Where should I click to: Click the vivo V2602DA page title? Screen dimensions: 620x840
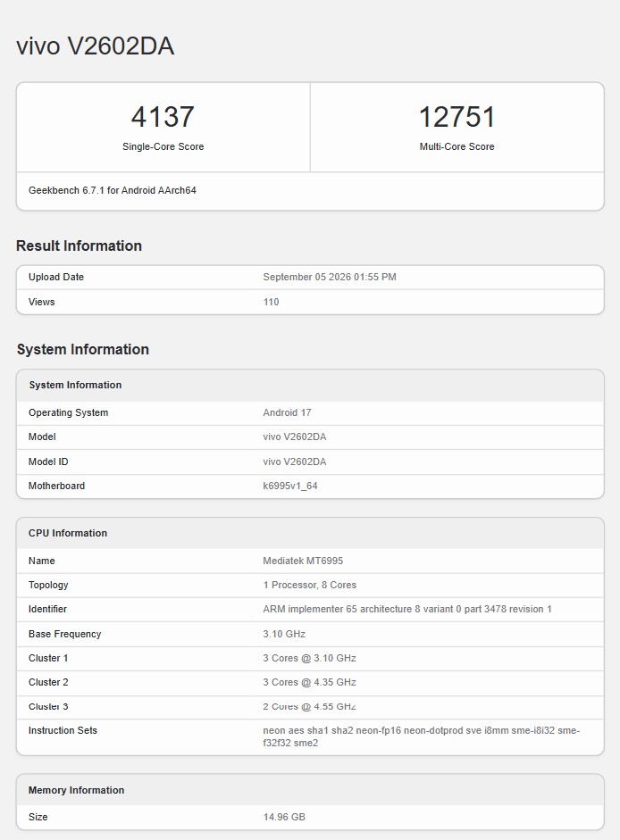click(x=95, y=46)
